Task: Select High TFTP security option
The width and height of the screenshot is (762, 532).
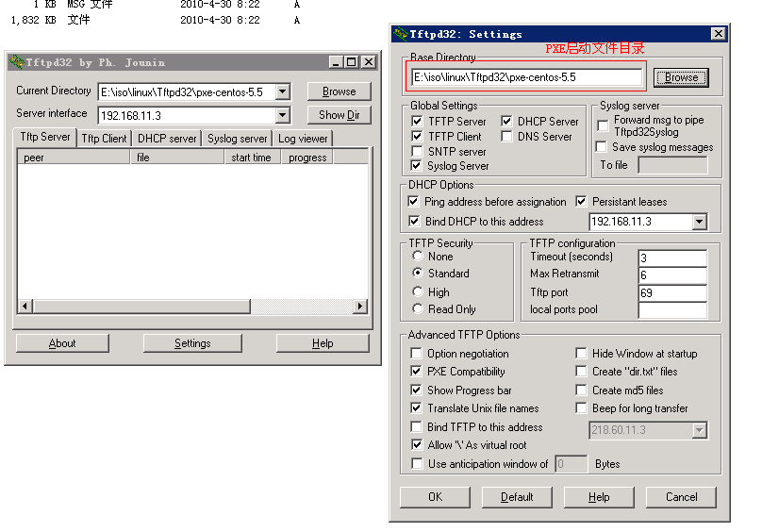Action: 418,291
